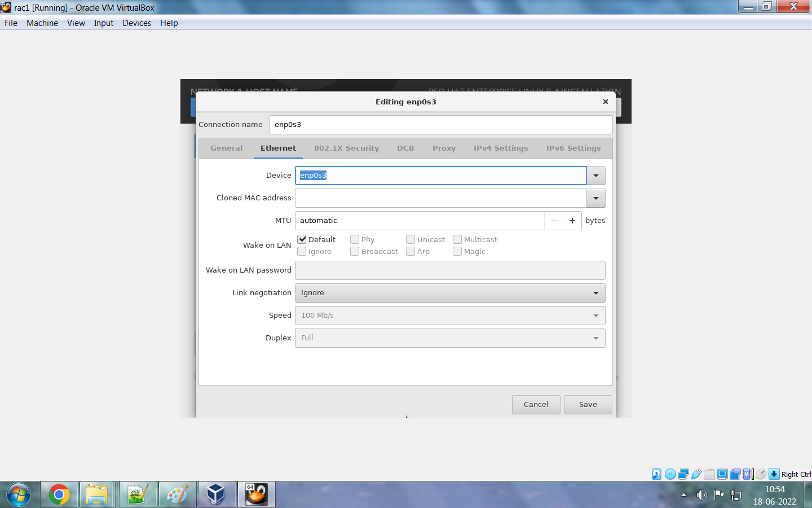812x508 pixels.
Task: Click the Connection name input field
Action: coord(441,125)
